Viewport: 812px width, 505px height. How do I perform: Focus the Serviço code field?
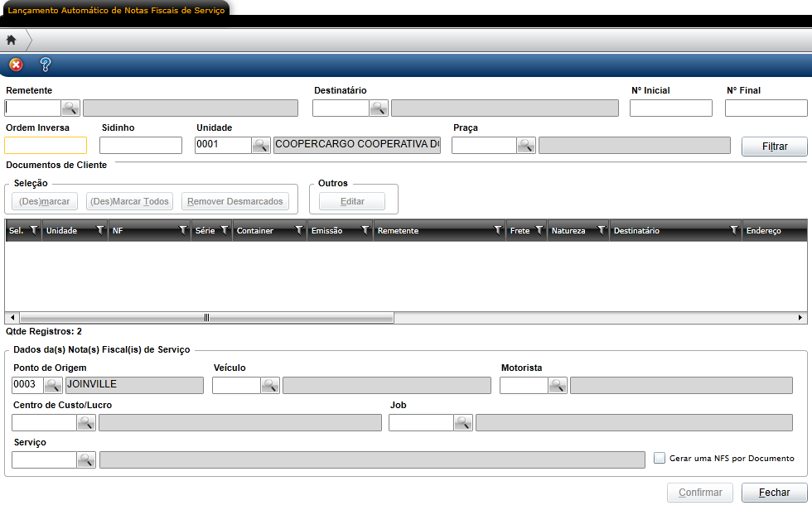pyautogui.click(x=45, y=459)
